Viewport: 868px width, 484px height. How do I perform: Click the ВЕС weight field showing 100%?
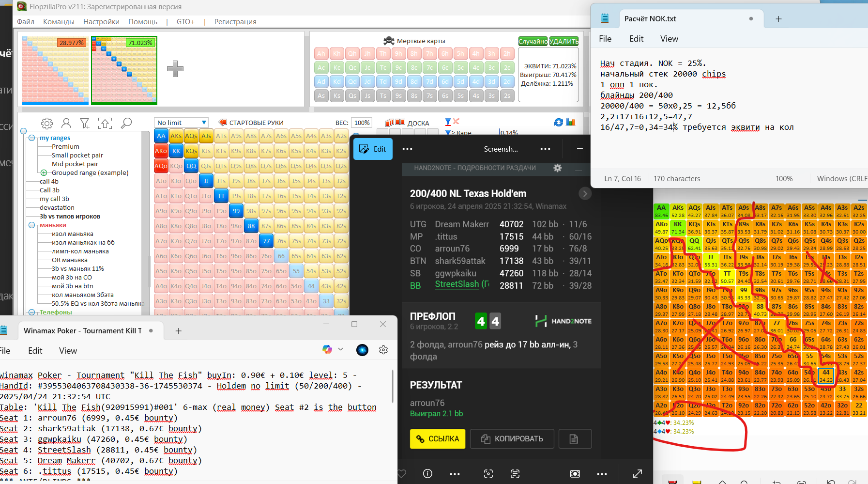pyautogui.click(x=362, y=123)
